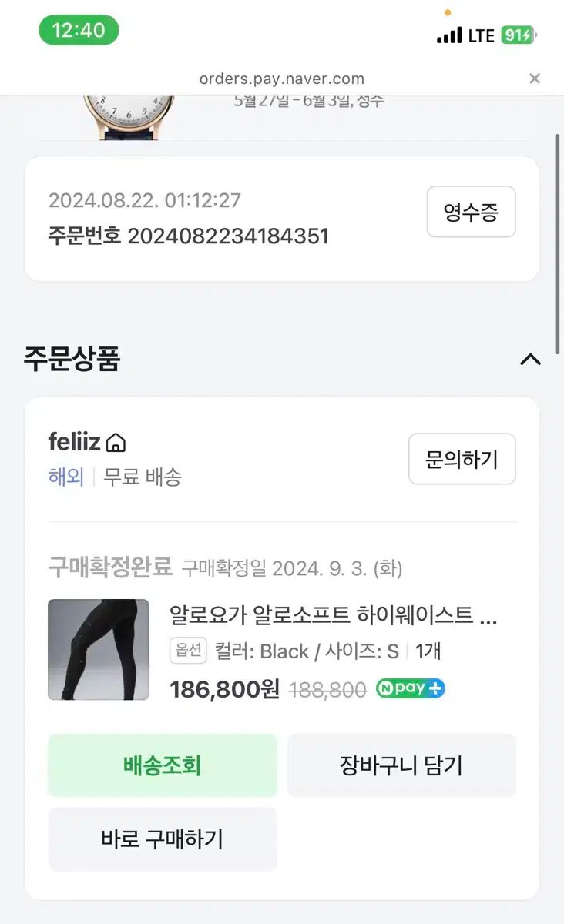
Task: Open the black leggings product thumbnail
Action: tap(99, 650)
